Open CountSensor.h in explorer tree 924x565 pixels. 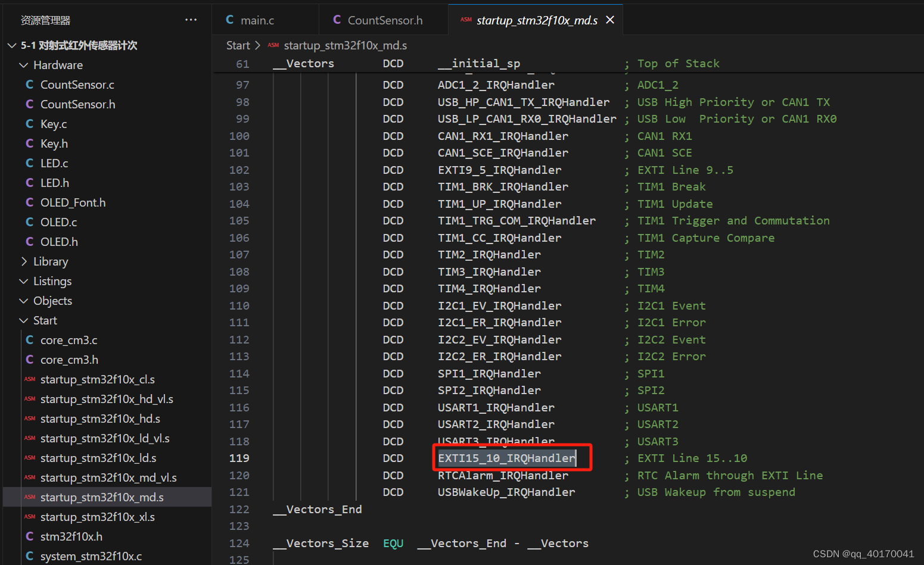tap(78, 104)
